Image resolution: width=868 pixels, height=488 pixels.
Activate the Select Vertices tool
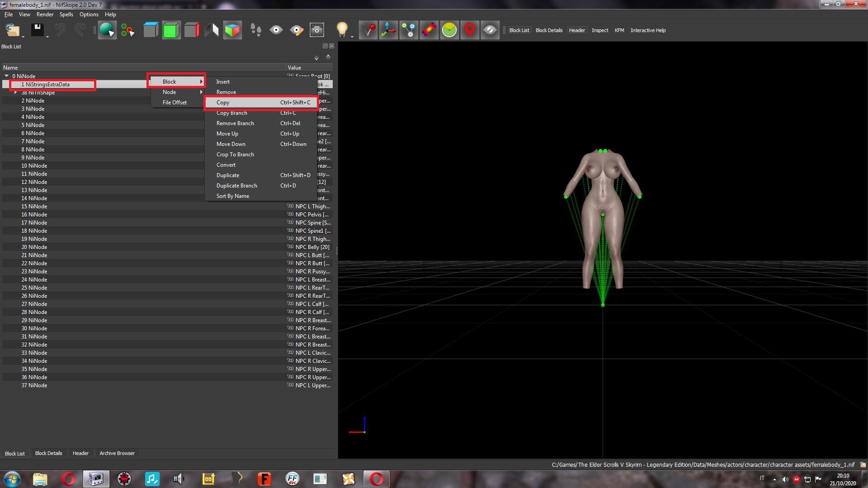click(x=127, y=30)
